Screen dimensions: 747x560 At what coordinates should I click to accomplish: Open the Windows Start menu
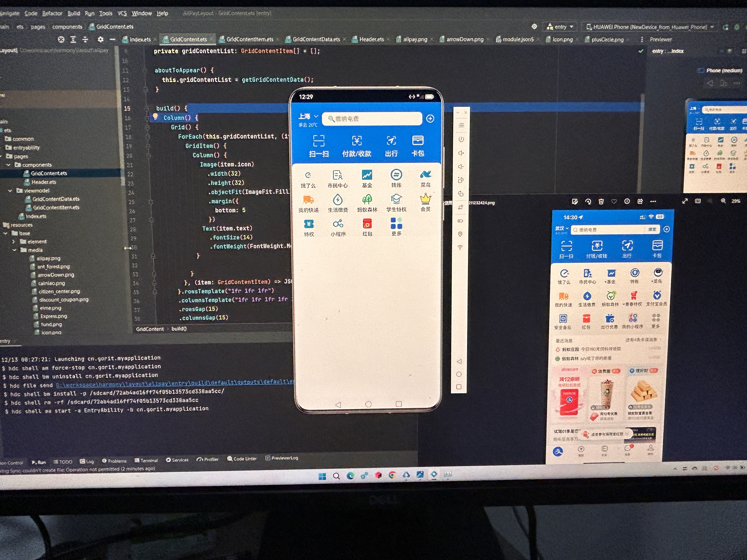pyautogui.click(x=322, y=476)
